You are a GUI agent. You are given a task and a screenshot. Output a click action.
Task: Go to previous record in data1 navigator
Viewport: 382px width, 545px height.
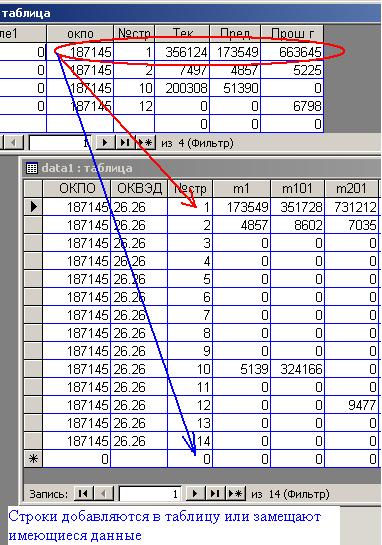point(104,493)
